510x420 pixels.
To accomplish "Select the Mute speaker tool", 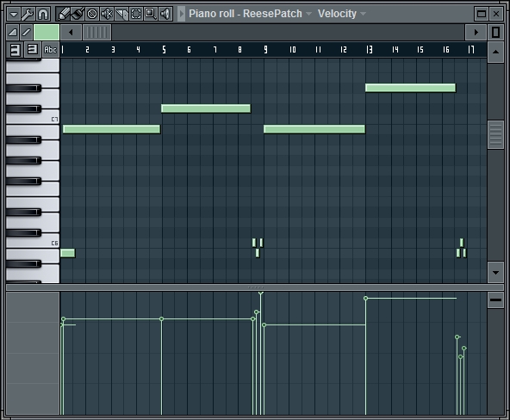I will [107, 14].
